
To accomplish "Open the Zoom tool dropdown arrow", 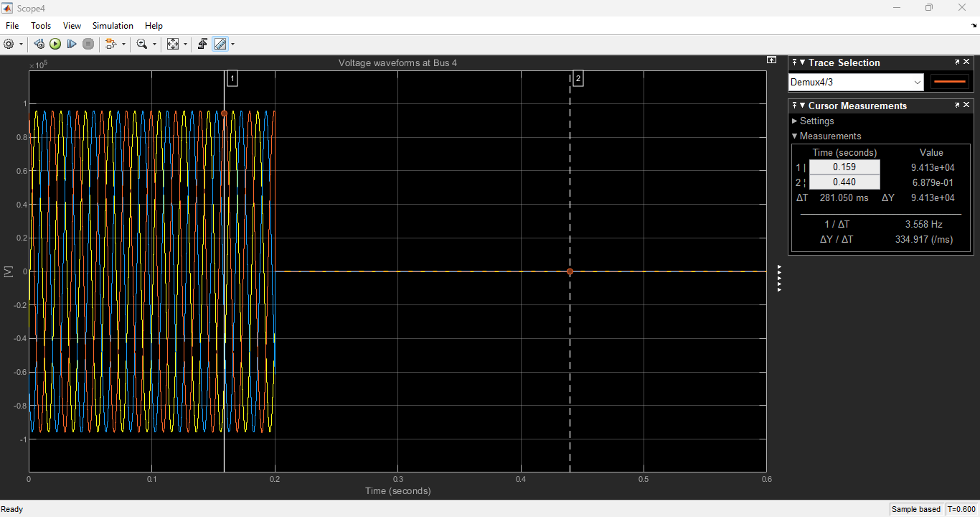I will coord(154,45).
